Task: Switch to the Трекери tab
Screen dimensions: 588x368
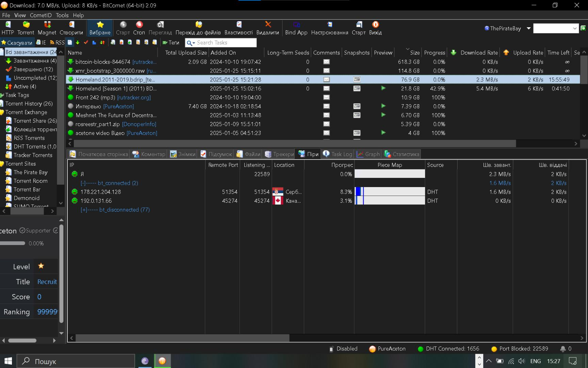Action: pos(279,154)
